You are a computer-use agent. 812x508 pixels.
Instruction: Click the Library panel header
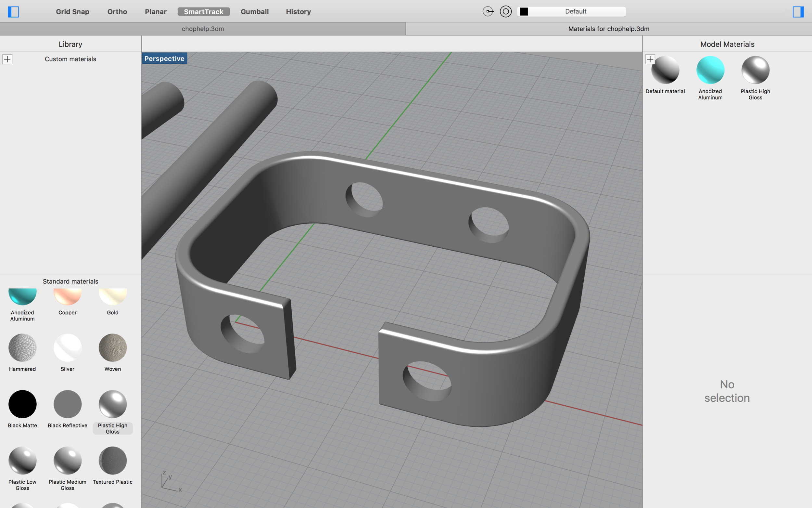pos(70,44)
